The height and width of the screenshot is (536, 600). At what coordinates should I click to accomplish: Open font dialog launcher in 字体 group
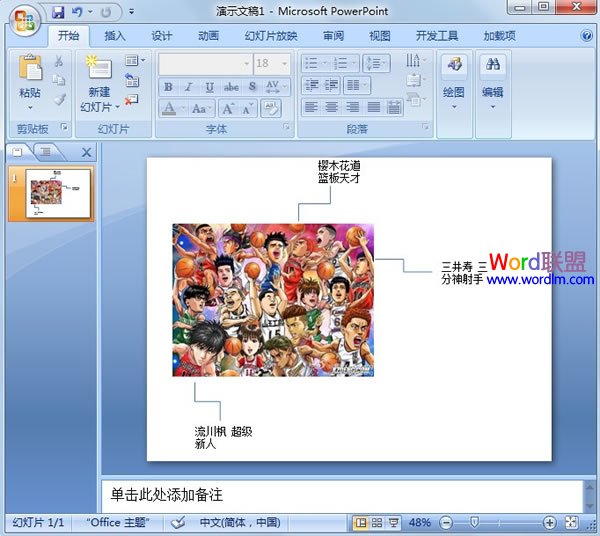click(x=286, y=126)
